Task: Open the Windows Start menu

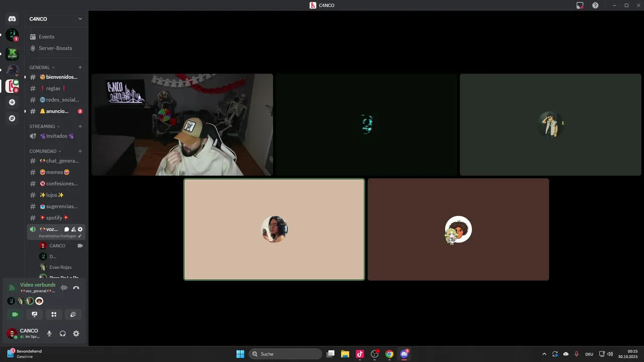Action: 240,354
